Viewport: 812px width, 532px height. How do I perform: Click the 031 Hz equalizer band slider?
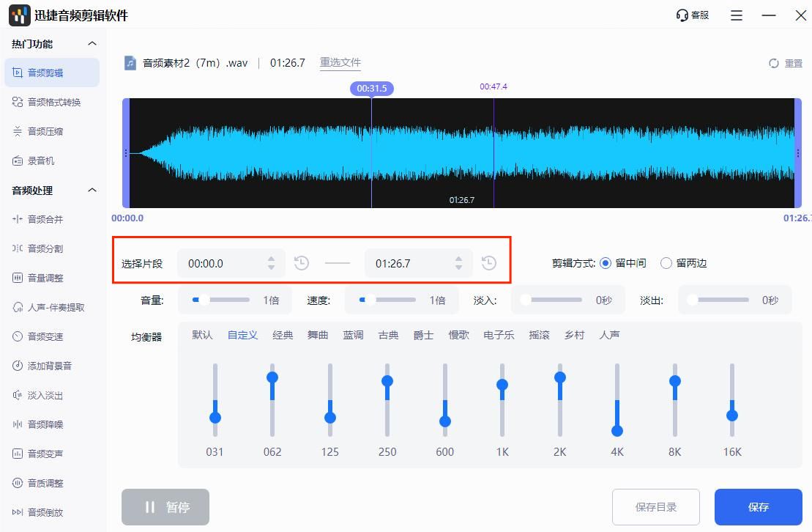[x=215, y=400]
